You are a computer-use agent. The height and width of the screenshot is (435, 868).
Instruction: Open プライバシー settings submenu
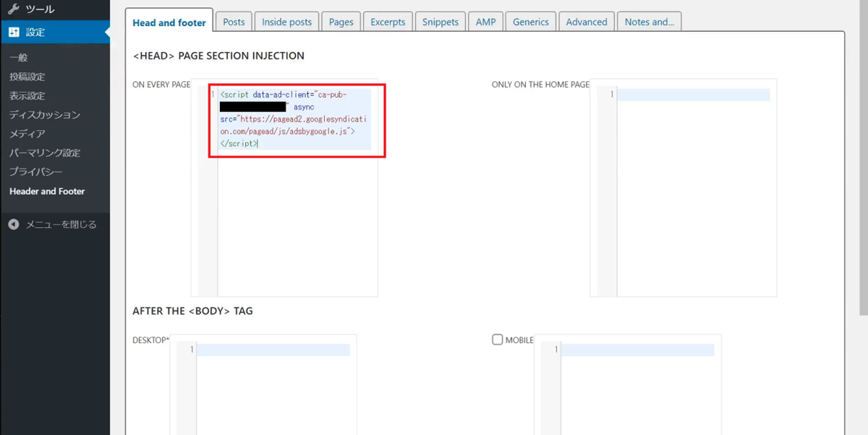(36, 172)
